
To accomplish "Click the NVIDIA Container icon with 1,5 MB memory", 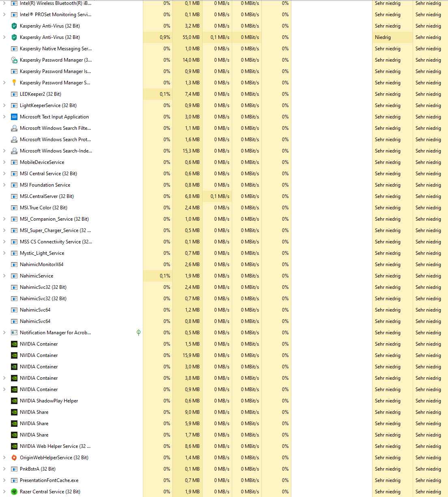I will (14, 344).
